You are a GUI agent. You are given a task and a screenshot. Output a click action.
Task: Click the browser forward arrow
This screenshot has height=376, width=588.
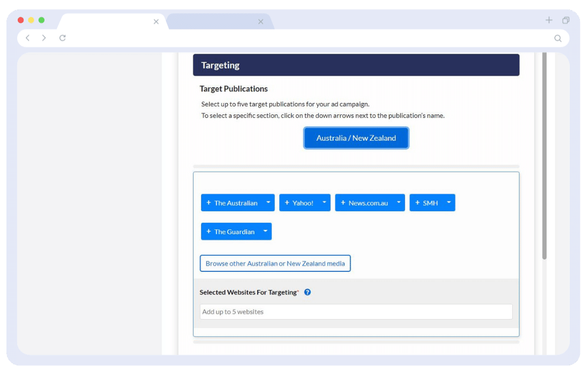43,38
